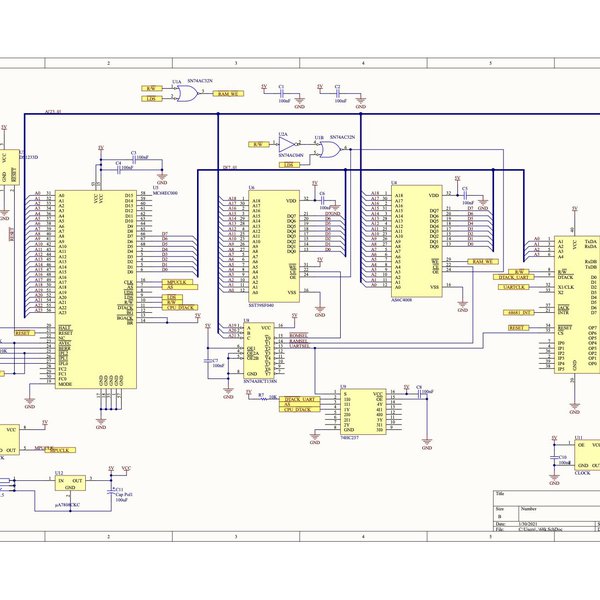Select the U1B OR gate symbol
The width and height of the screenshot is (600, 600).
click(x=330, y=150)
